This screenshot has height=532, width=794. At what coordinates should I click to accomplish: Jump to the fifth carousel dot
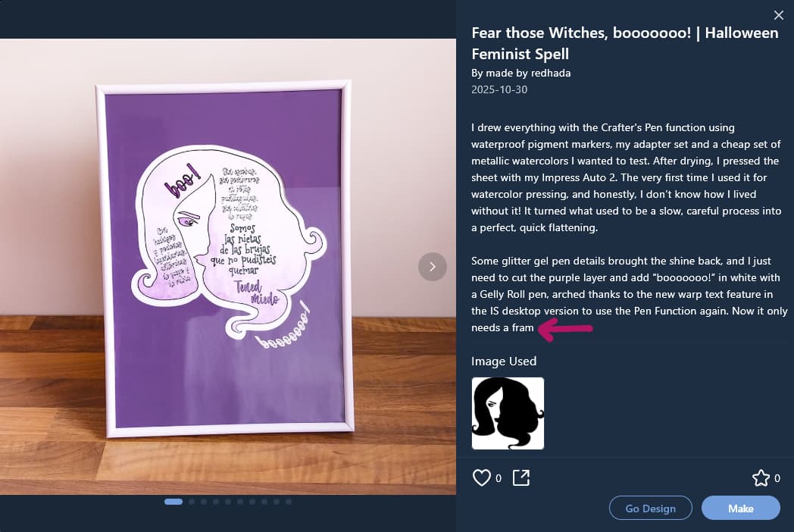pos(228,502)
